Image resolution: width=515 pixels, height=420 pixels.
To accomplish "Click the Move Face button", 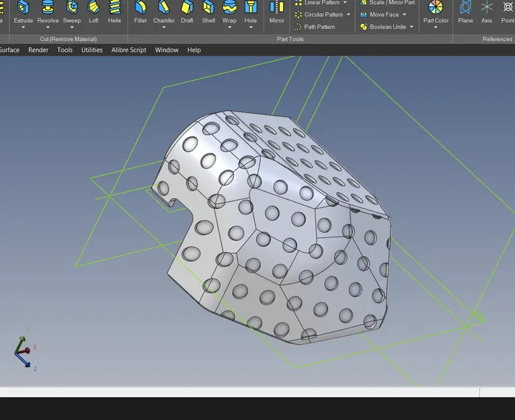I will point(383,15).
